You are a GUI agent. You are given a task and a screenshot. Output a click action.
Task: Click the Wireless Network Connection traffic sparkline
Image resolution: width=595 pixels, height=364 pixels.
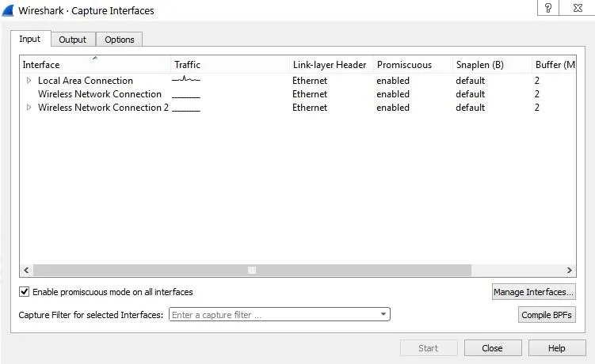(x=186, y=97)
